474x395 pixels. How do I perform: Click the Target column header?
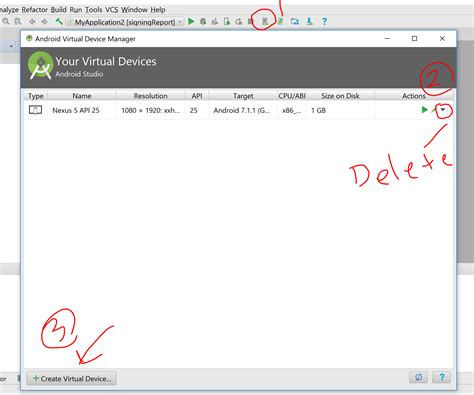coord(243,96)
